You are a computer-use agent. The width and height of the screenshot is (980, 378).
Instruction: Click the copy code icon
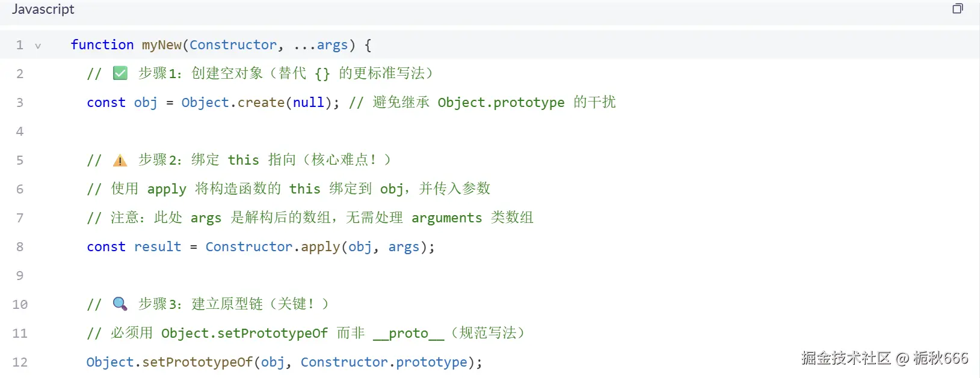coord(957,8)
